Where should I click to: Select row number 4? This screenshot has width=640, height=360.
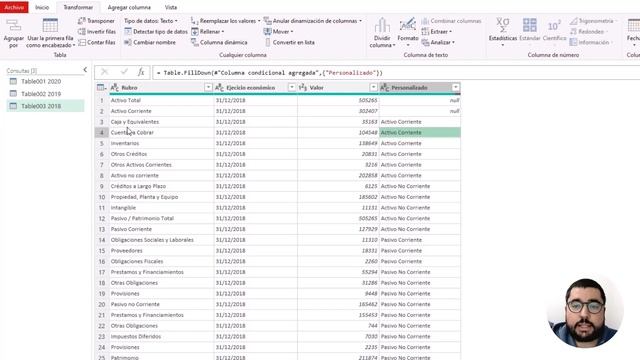click(102, 132)
